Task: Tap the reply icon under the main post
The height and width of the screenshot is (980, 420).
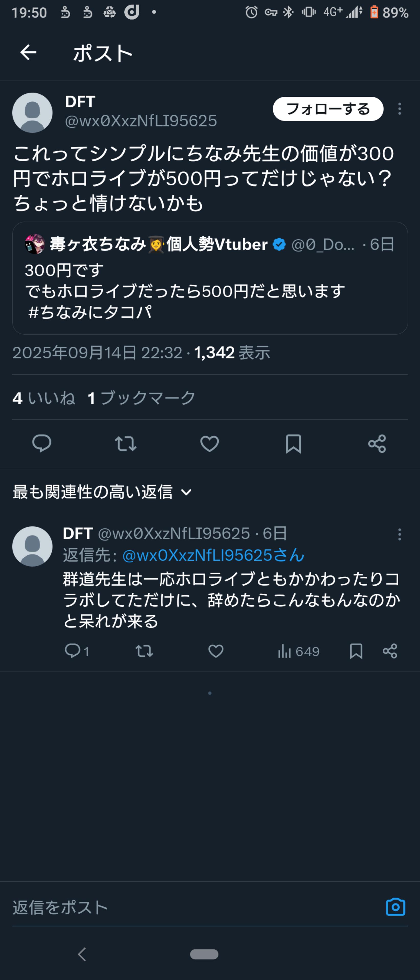Action: point(41,443)
